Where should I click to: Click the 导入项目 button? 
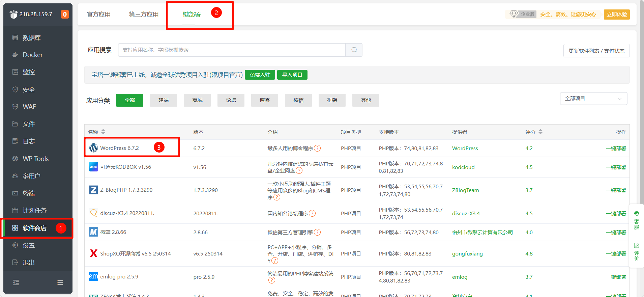[x=292, y=75]
